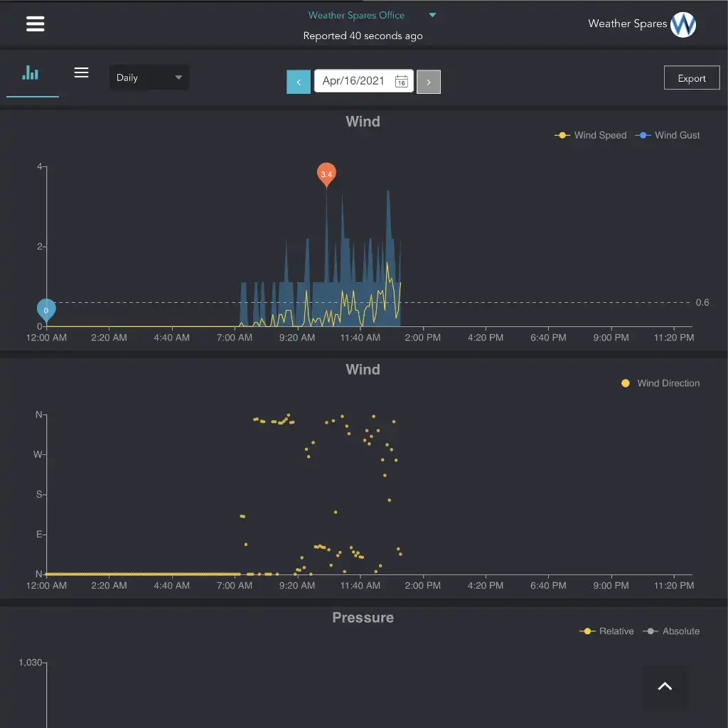This screenshot has height=728, width=728.
Task: Click the 3.4 peak gust marker
Action: tap(326, 173)
